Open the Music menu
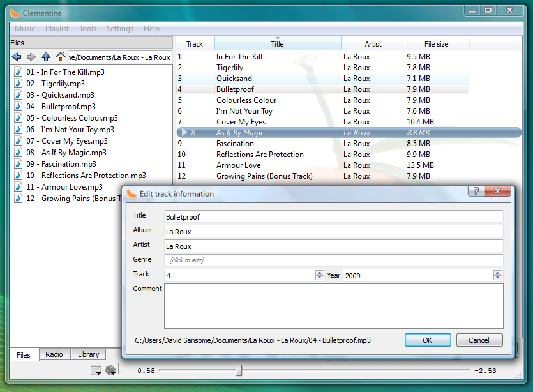 point(25,29)
